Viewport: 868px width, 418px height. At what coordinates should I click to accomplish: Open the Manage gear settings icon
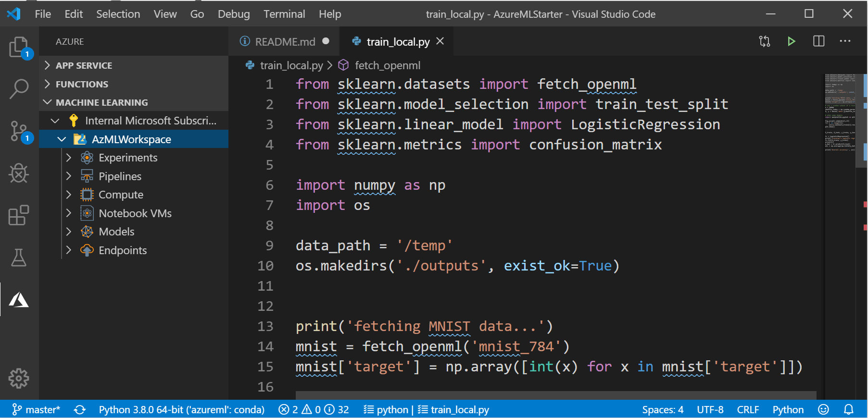(x=19, y=379)
